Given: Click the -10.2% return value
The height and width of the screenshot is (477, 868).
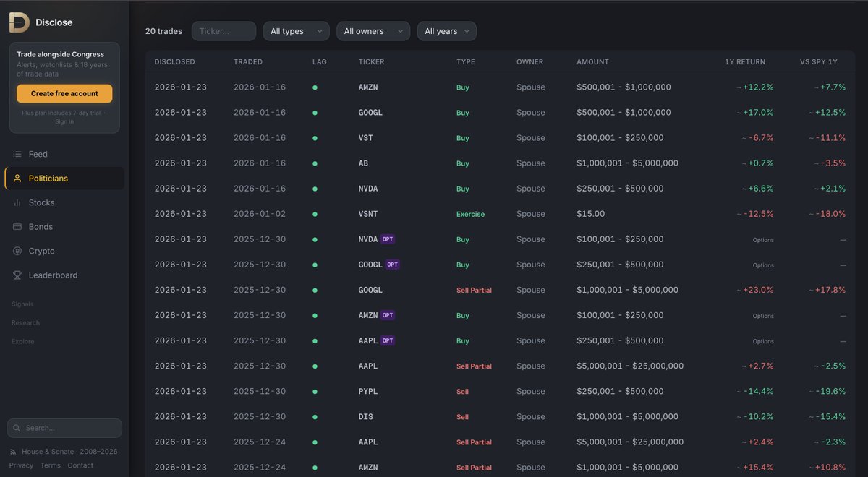Looking at the screenshot, I should pos(757,417).
